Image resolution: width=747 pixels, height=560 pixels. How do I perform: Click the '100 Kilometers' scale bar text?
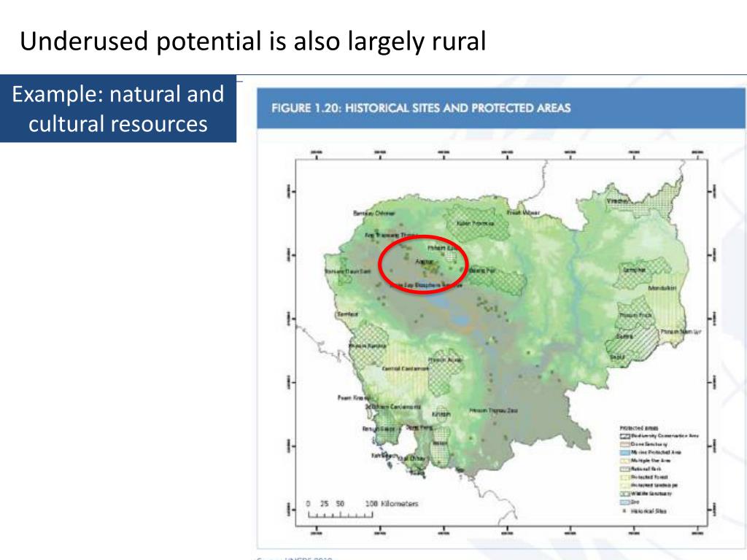point(392,503)
